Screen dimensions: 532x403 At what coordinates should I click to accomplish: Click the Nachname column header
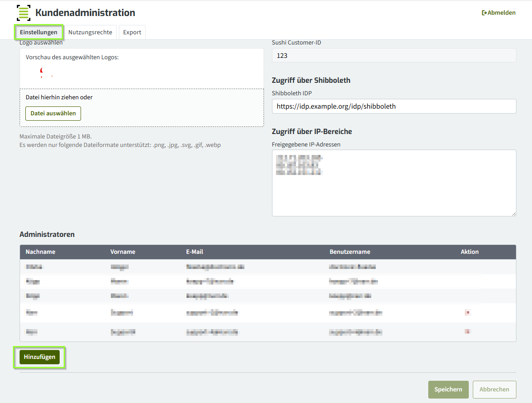[41, 252]
